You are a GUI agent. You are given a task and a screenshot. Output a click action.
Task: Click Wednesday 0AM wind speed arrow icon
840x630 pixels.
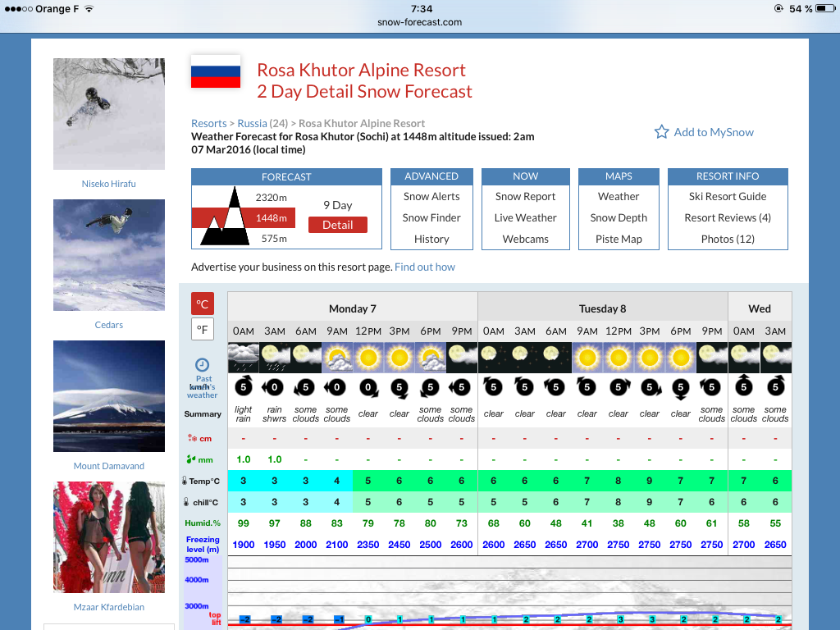coord(743,386)
